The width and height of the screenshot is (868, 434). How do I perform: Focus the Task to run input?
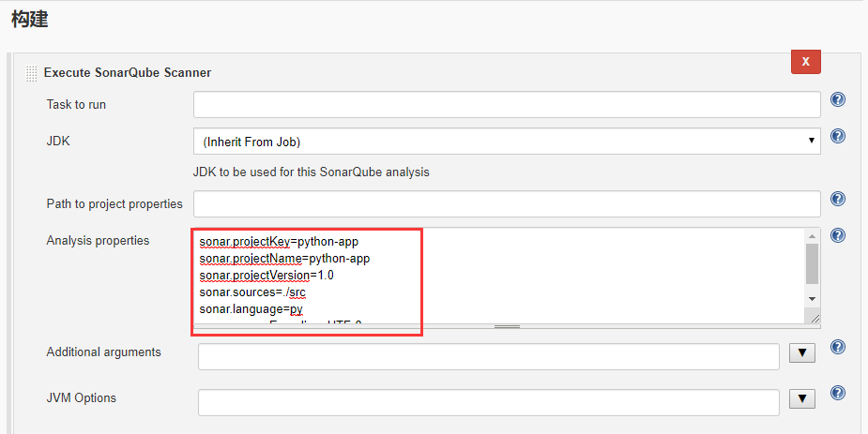click(x=507, y=104)
